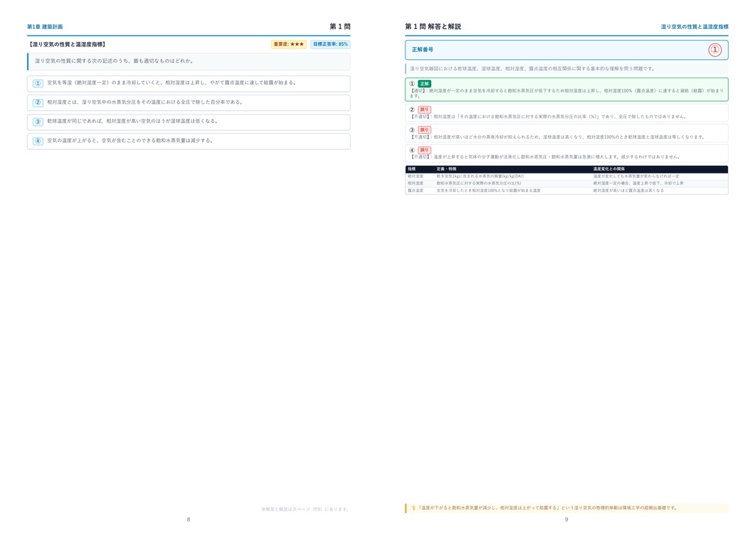Click the green 正解 badge

click(x=425, y=84)
